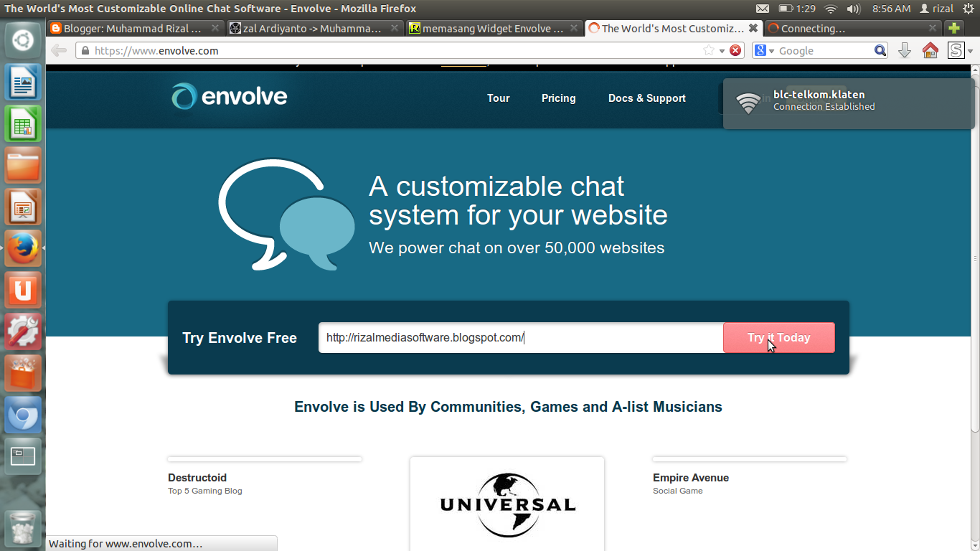Screen dimensions: 980x551
Task: Expand the S add-on dropdown arrow
Action: 971,51
